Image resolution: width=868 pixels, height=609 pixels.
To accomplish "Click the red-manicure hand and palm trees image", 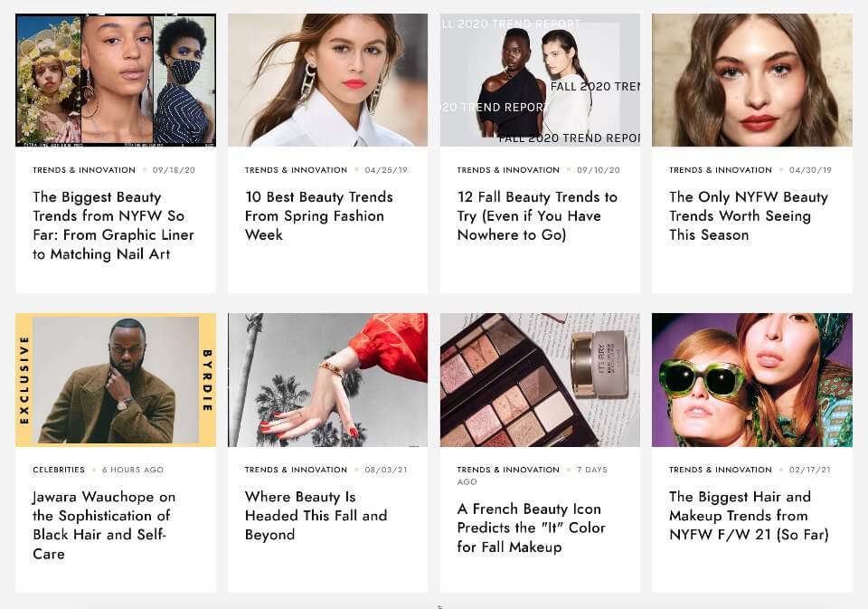I will coord(327,380).
